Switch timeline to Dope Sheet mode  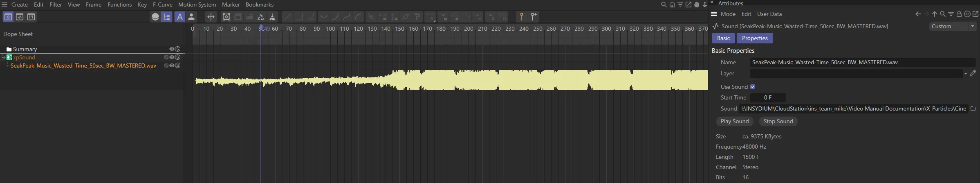pos(8,17)
